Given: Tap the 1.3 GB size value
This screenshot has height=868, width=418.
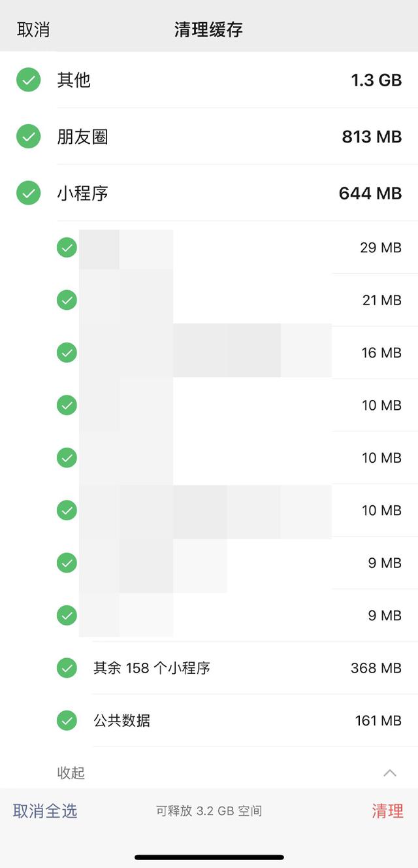Looking at the screenshot, I should [x=376, y=80].
